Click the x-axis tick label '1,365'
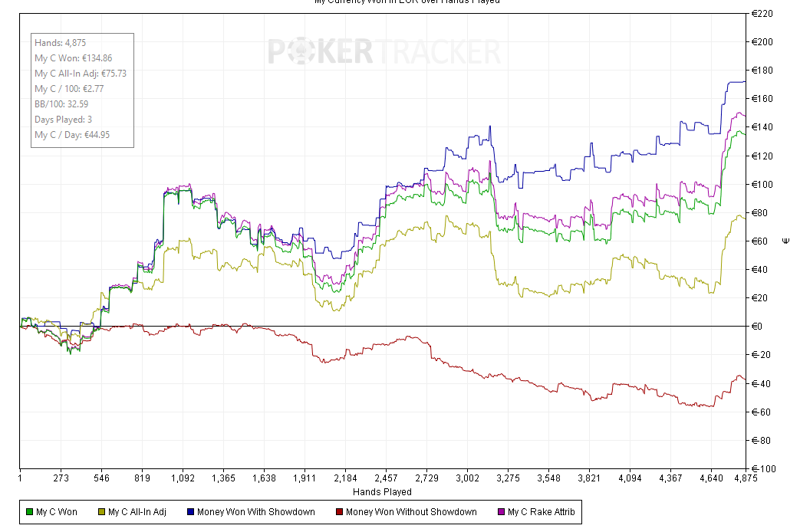The image size is (800, 532). tap(223, 478)
